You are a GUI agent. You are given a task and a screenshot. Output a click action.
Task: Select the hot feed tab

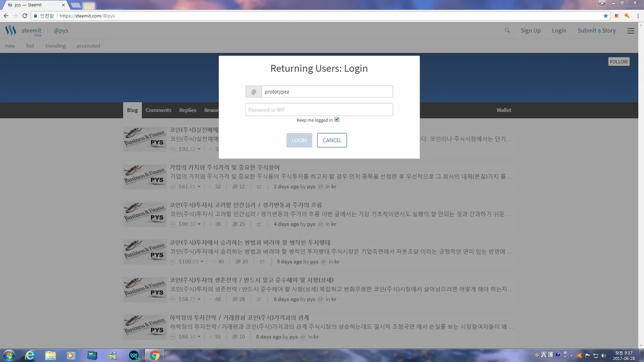pyautogui.click(x=30, y=46)
